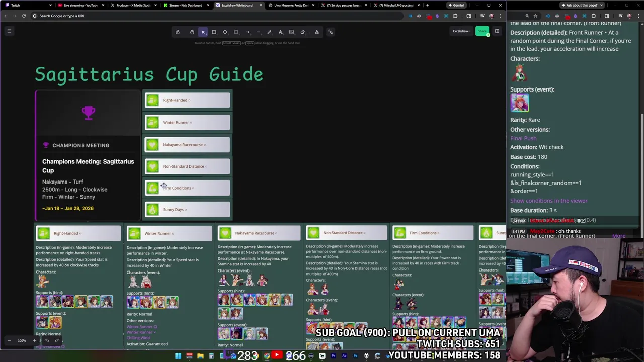Select the Line tool

pos(258,32)
